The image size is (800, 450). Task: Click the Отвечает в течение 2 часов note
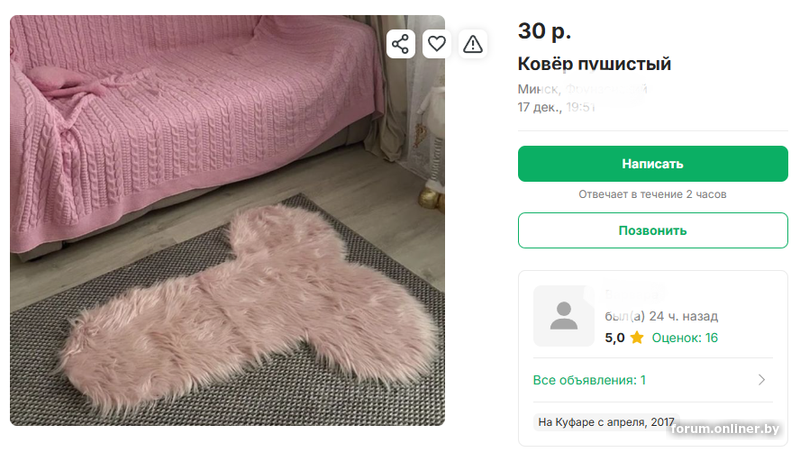tap(652, 194)
